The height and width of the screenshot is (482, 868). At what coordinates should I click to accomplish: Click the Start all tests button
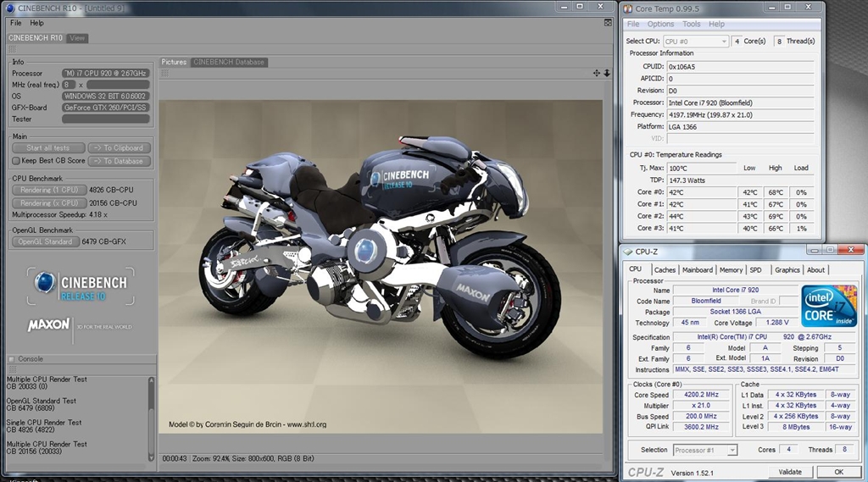coord(48,148)
